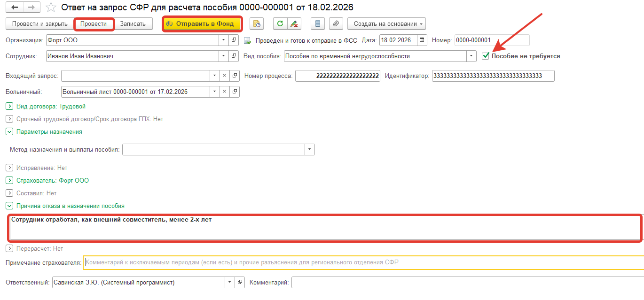644x300 pixels.
Task: Collapse the Параметры назначения section
Action: pos(9,132)
